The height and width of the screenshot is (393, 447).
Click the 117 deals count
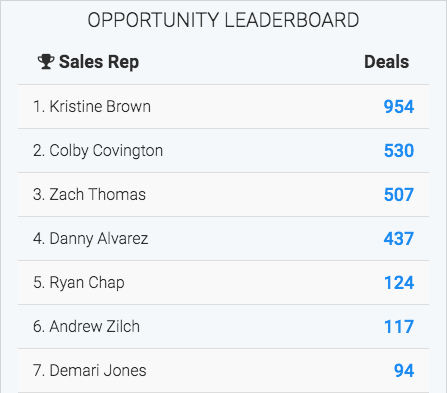click(399, 327)
